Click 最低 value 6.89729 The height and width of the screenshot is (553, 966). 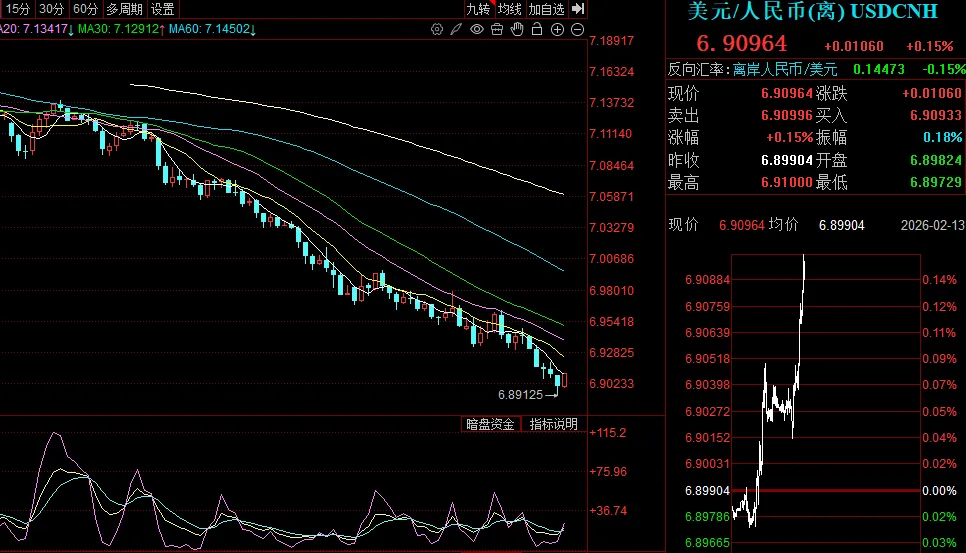pyautogui.click(x=936, y=183)
